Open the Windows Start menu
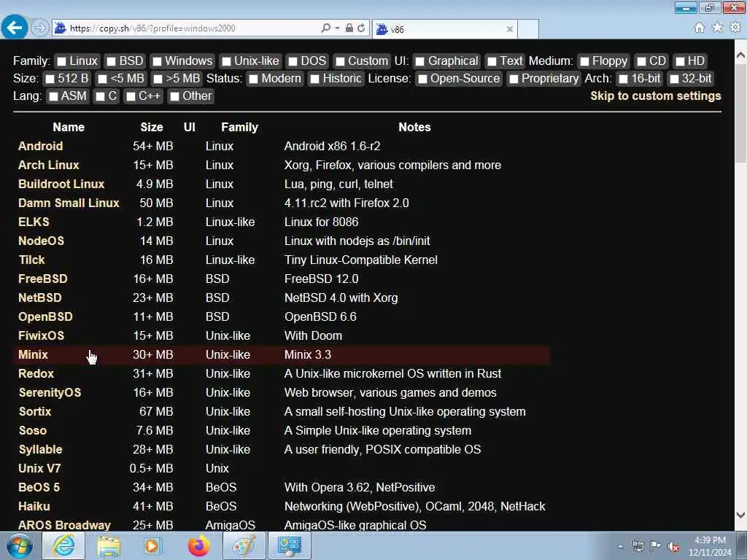Image resolution: width=747 pixels, height=560 pixels. tap(20, 545)
